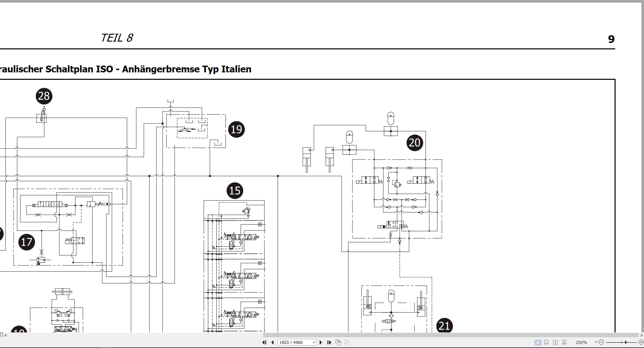644x348 pixels.
Task: Click the zoom in plus button
Action: 641,342
